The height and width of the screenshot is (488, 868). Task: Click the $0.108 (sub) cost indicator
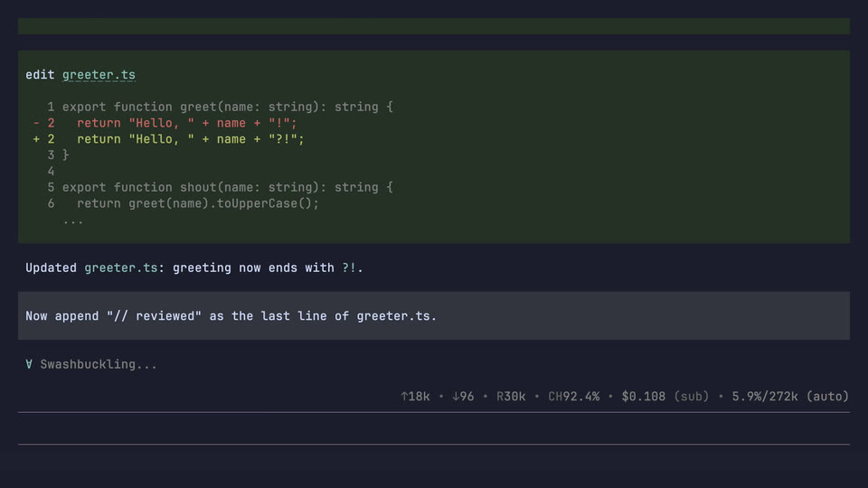coord(665,396)
